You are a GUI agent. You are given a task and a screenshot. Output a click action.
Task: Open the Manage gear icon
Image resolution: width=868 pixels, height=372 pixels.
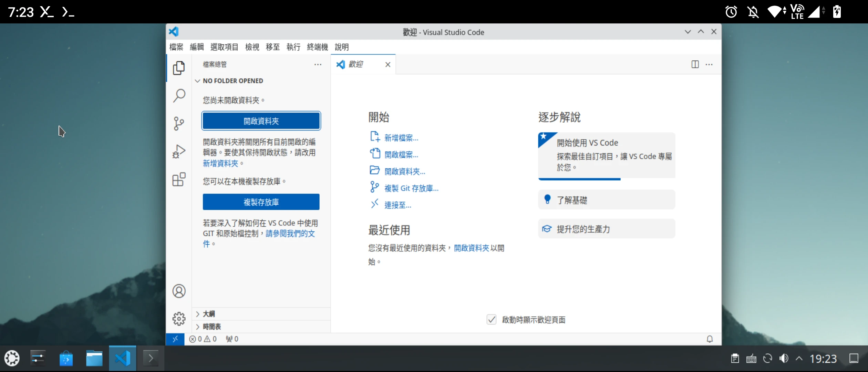179,319
